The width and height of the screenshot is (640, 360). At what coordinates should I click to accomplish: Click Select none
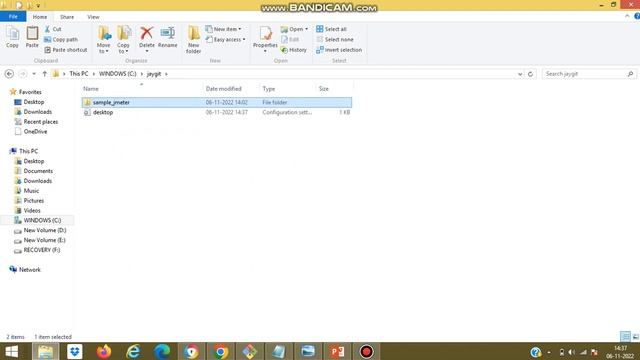pos(335,40)
